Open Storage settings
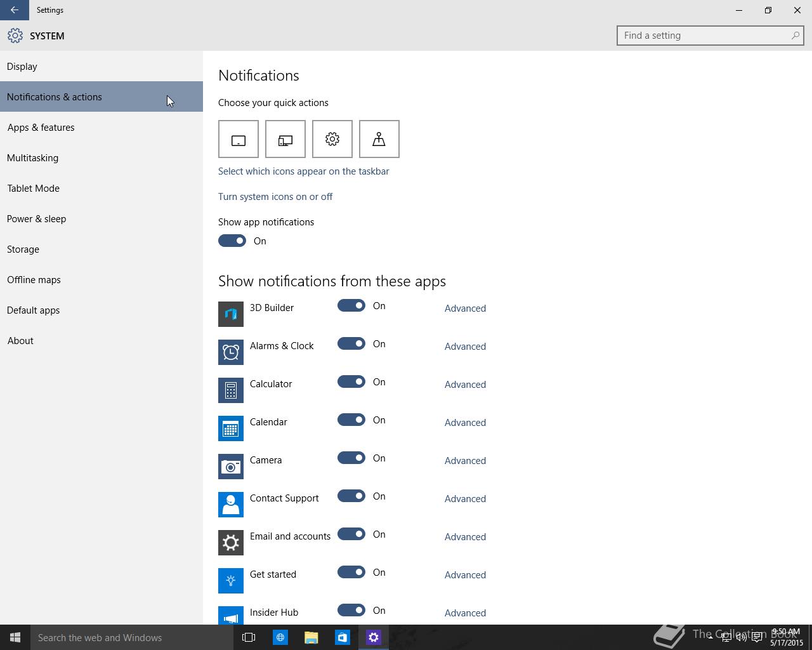 [101, 249]
